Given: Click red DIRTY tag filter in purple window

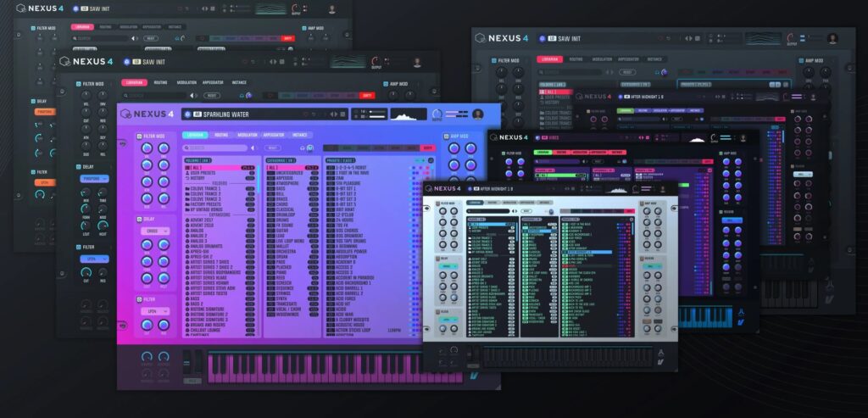Looking at the screenshot, I should click(427, 148).
